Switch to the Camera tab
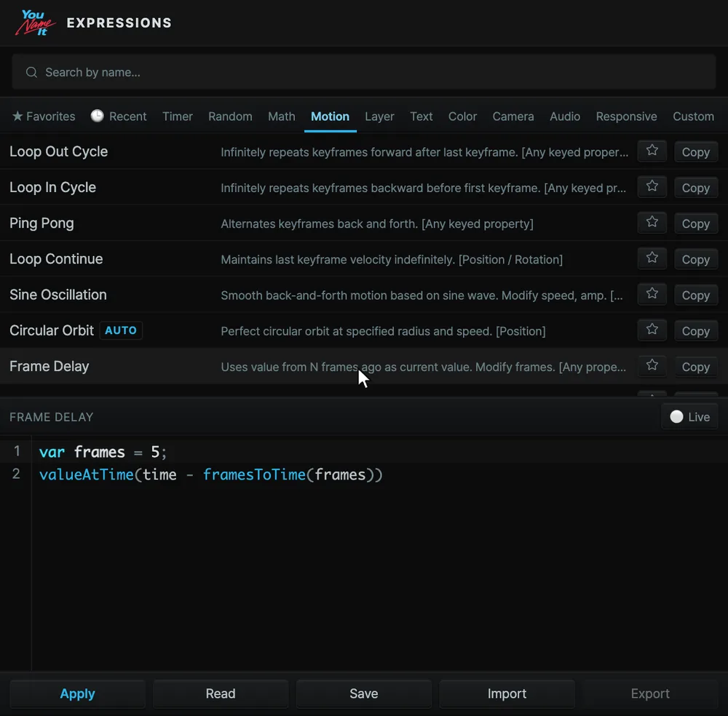The image size is (728, 716). point(513,116)
